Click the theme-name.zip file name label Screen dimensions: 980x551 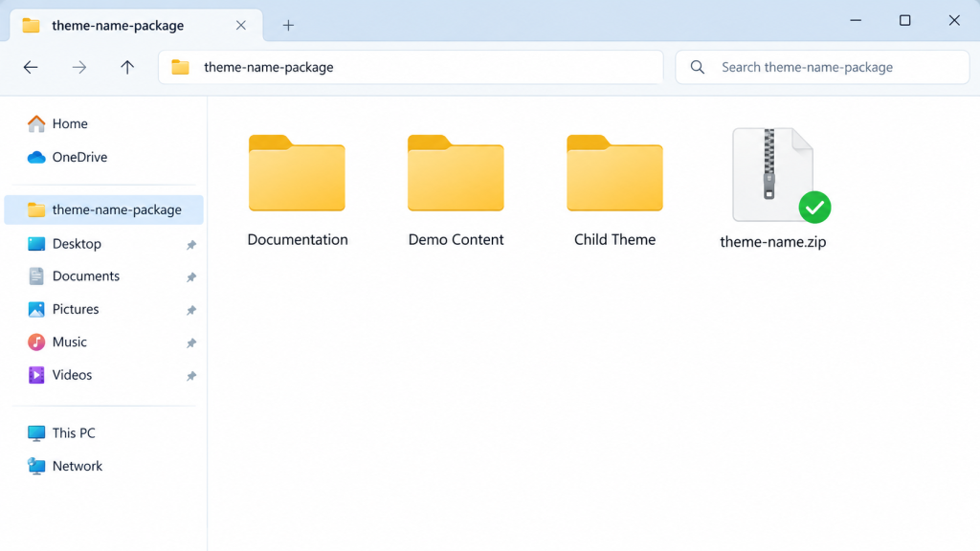coord(773,242)
